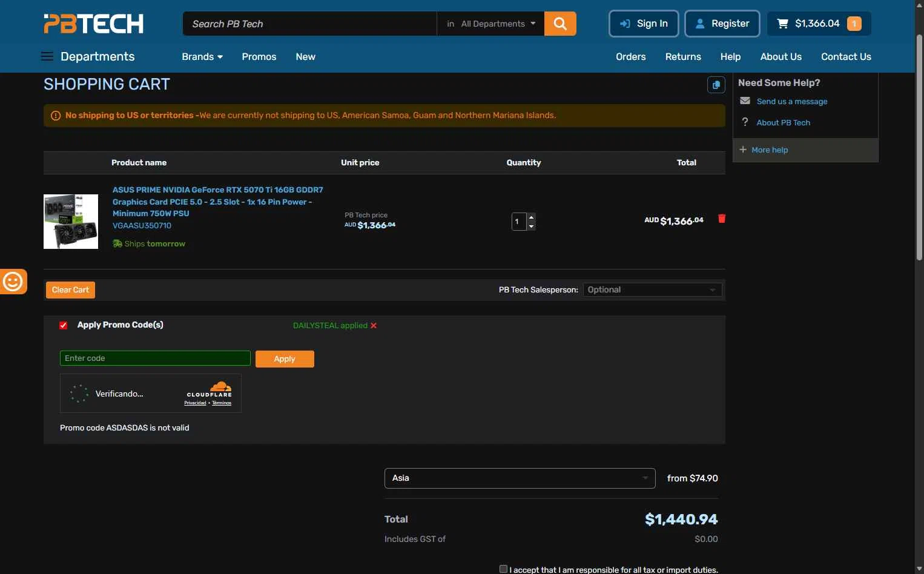Decrease quantity with the down arrow

point(531,226)
